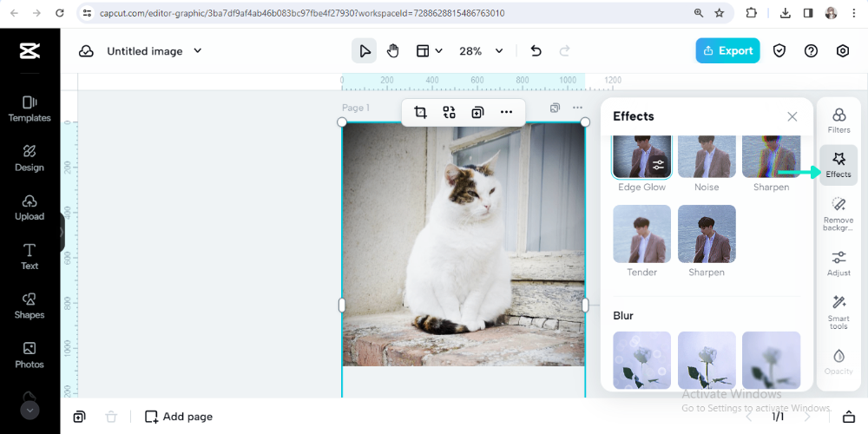Click the undo arrow
Screen dimensions: 868x434
click(x=536, y=51)
